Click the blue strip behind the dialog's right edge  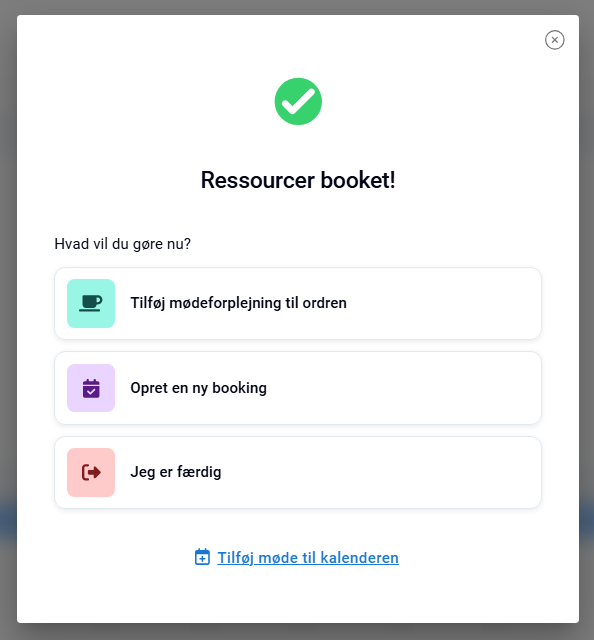(586, 518)
